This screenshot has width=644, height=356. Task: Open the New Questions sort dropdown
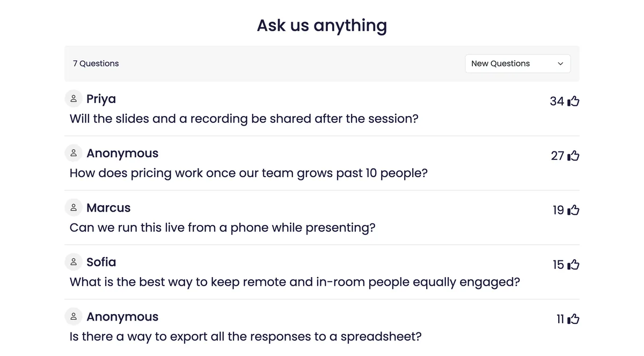[x=518, y=63]
